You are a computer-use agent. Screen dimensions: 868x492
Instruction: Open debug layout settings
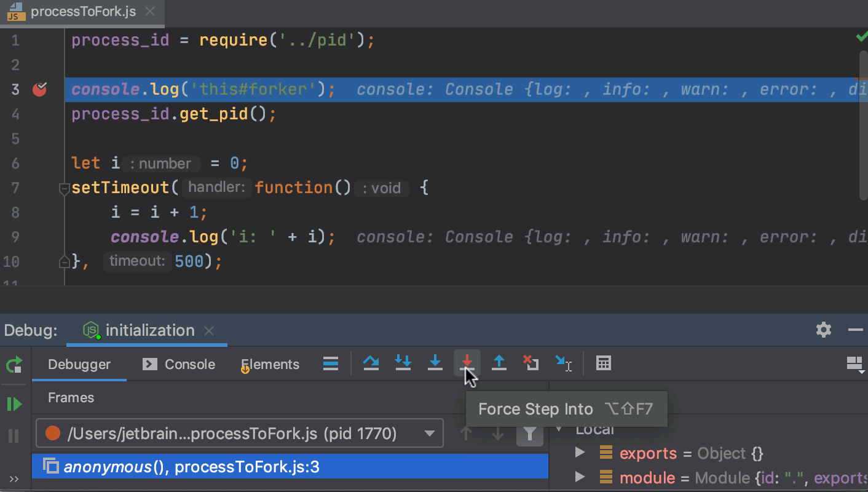tap(856, 364)
